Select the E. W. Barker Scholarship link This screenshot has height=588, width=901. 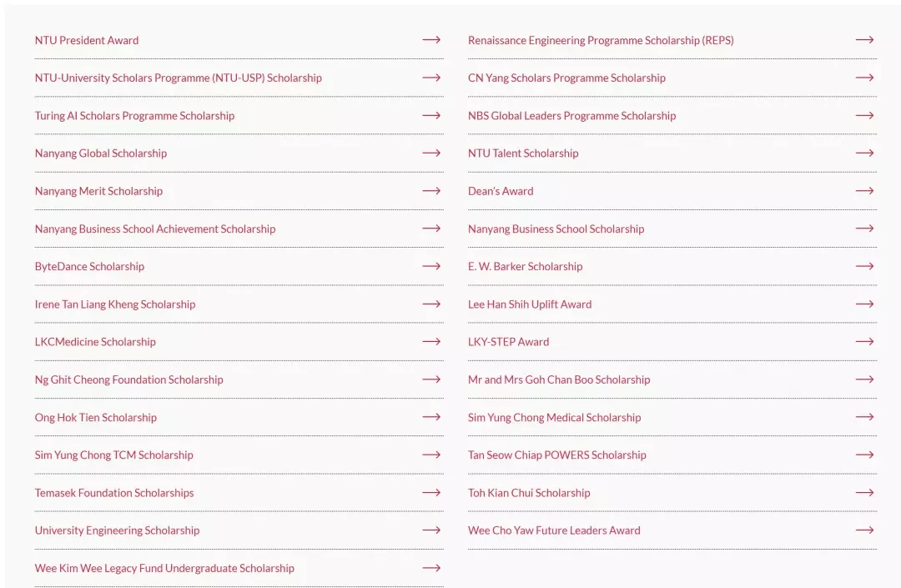pyautogui.click(x=526, y=266)
